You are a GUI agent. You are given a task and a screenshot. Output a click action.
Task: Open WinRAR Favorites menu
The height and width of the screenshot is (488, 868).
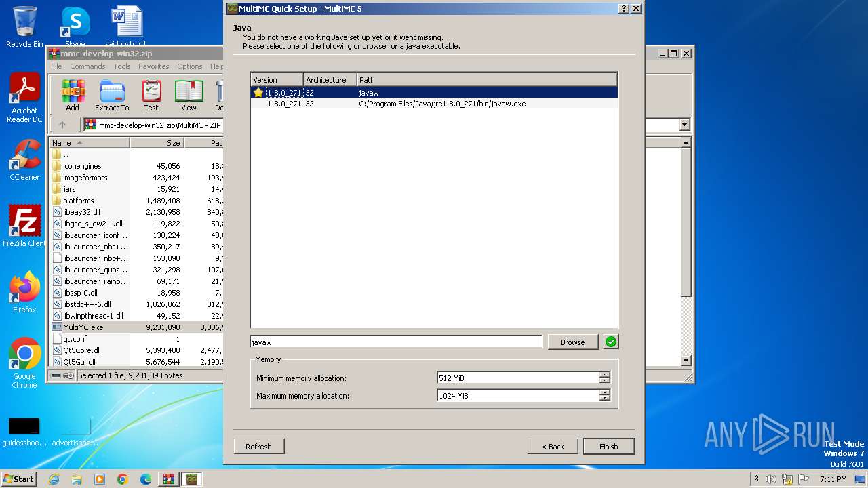point(154,66)
